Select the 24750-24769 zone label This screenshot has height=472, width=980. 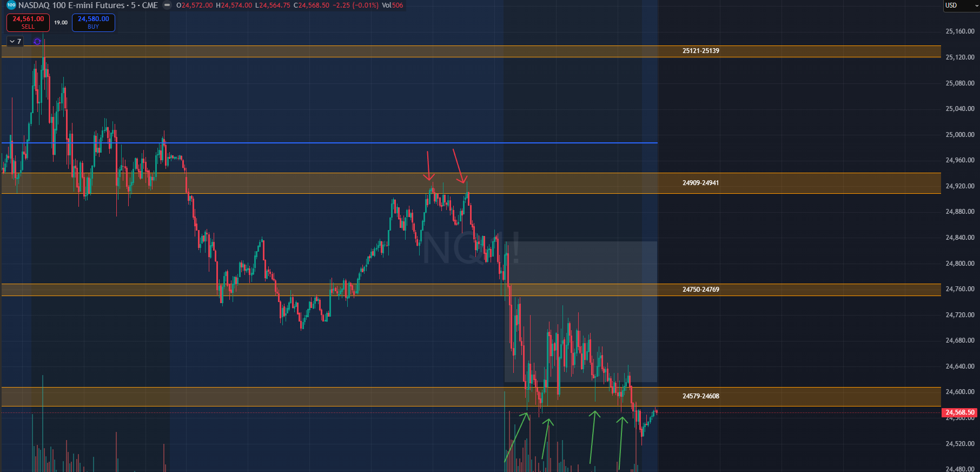point(701,290)
